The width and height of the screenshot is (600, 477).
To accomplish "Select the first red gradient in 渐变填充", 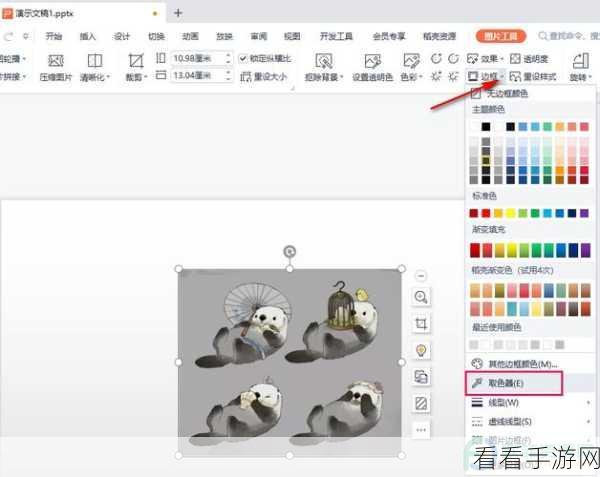I will pos(474,250).
